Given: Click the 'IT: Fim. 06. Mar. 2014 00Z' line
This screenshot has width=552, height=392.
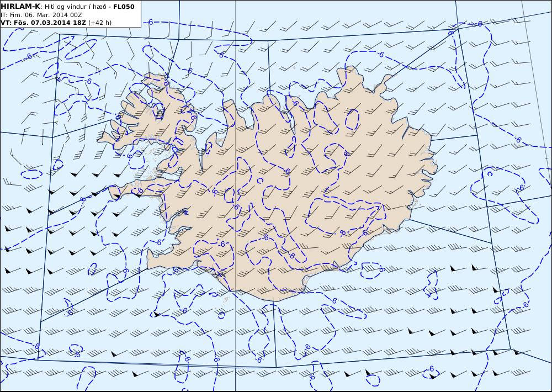Looking at the screenshot, I should point(41,15).
